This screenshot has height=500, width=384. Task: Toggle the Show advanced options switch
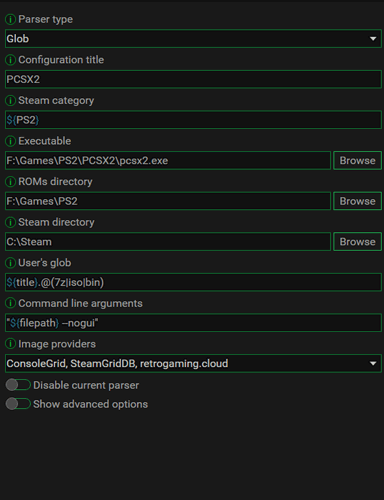pyautogui.click(x=18, y=404)
